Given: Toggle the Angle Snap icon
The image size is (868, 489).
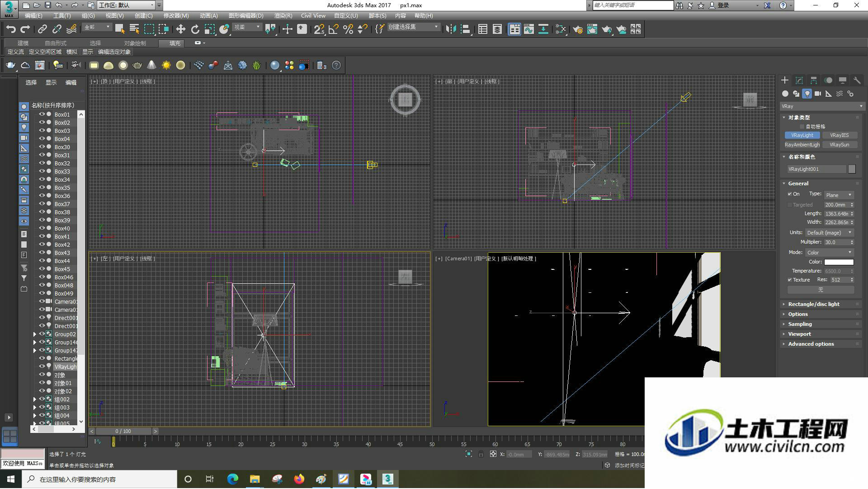Looking at the screenshot, I should 334,29.
